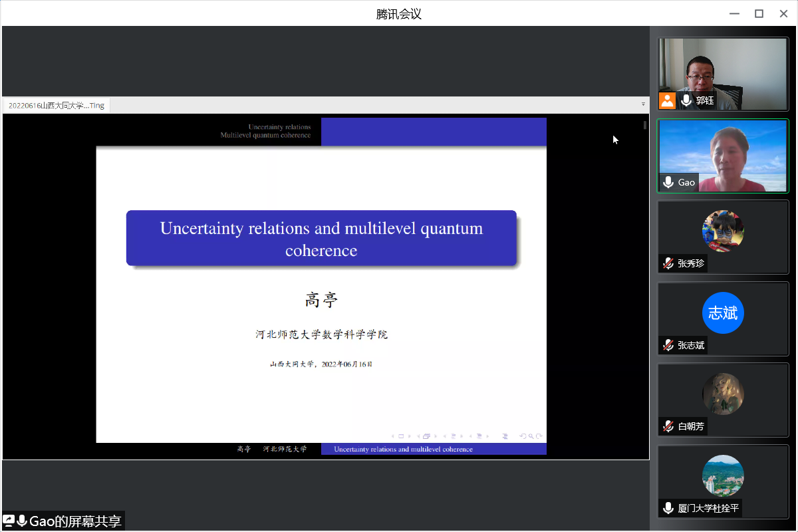Click the screen share icon beside Gao的屏幕共享
The width and height of the screenshot is (798, 532).
point(9,521)
